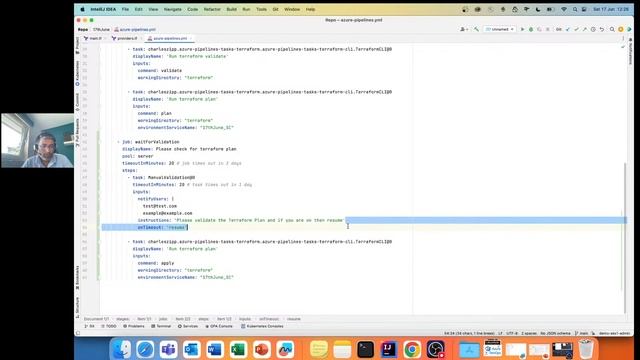The width and height of the screenshot is (640, 360).
Task: Open the TODO tool window
Action: coord(109,327)
